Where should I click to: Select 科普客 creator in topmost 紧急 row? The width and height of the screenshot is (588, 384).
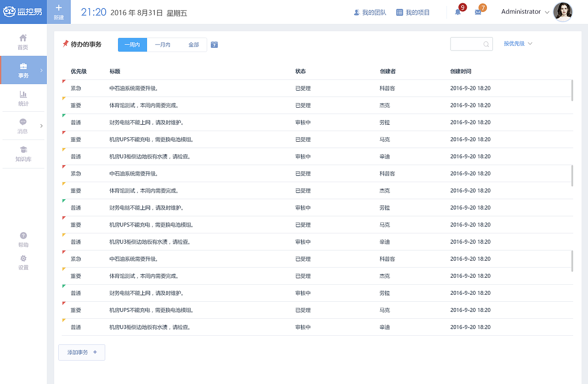click(x=387, y=88)
